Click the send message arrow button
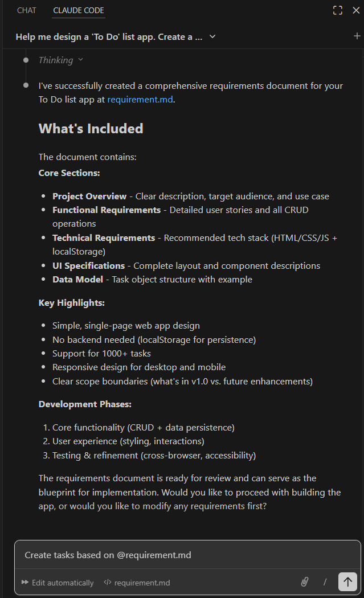 [x=347, y=581]
